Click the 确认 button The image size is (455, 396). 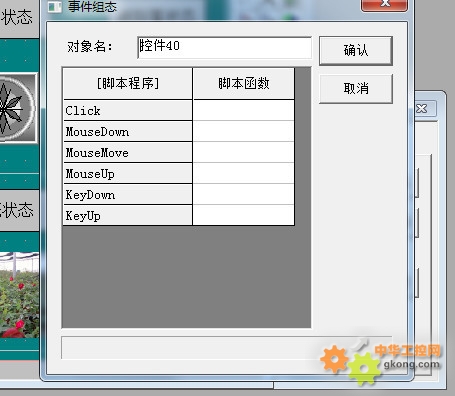coord(356,50)
